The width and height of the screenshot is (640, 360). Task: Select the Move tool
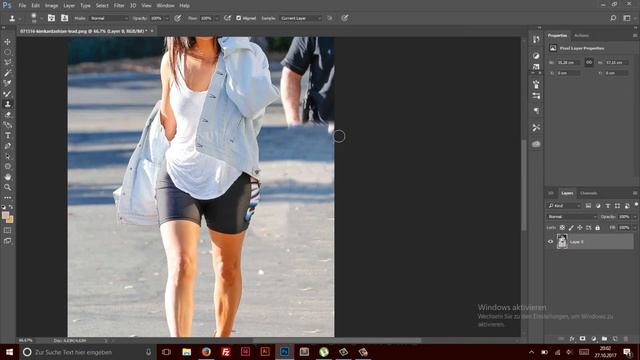point(7,42)
